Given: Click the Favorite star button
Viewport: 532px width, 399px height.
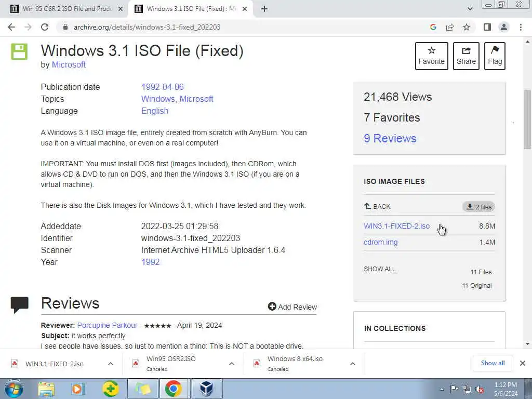Looking at the screenshot, I should point(432,56).
